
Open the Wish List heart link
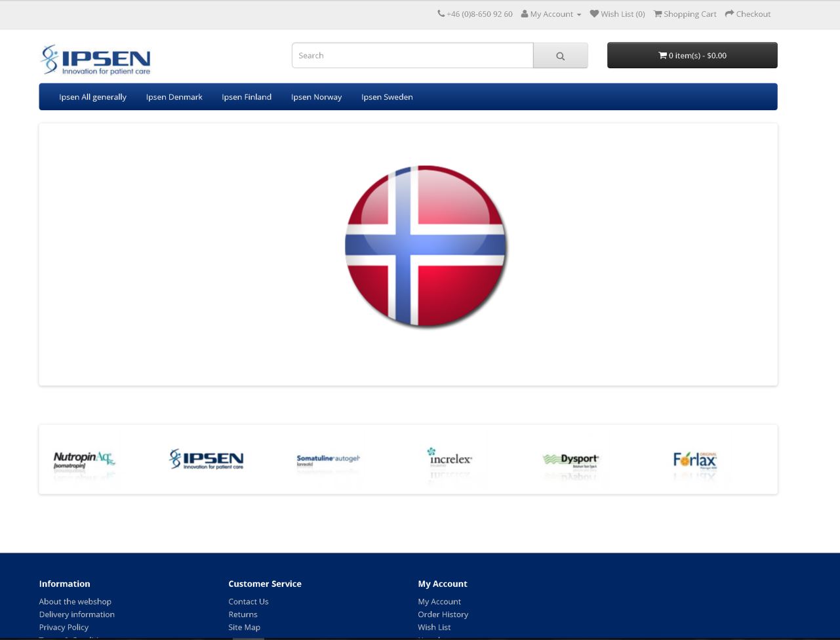click(617, 14)
